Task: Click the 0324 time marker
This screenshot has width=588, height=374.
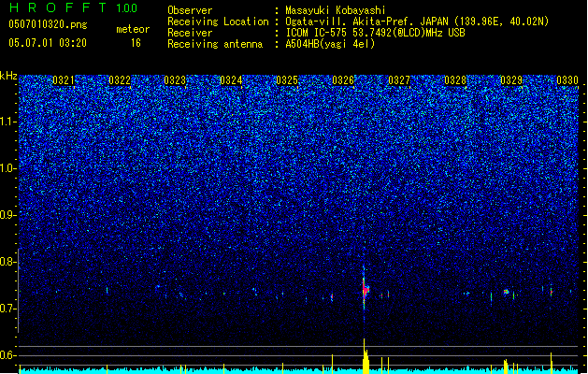Action: 231,80
